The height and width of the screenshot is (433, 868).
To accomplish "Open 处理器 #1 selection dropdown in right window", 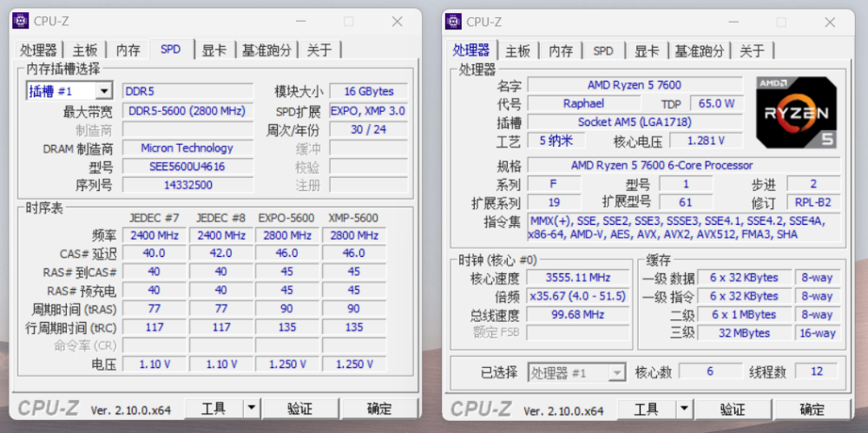I will pos(616,372).
